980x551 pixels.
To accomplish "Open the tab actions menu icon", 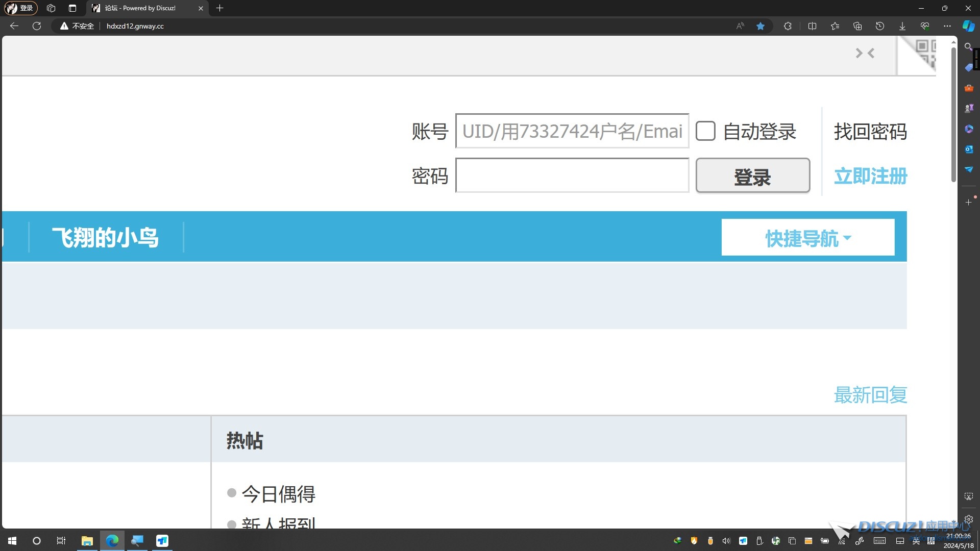I will (72, 8).
